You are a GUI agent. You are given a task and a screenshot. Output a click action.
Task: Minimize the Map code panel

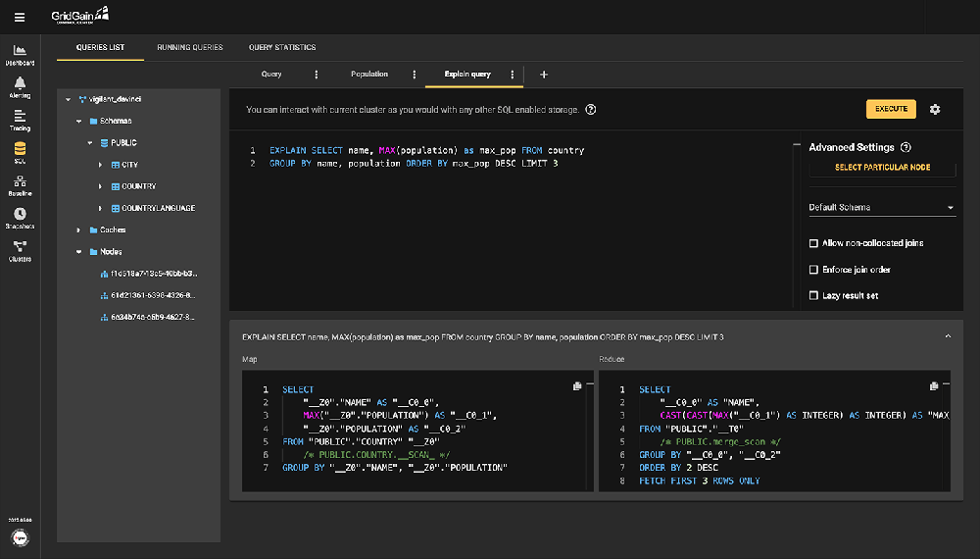pos(589,383)
